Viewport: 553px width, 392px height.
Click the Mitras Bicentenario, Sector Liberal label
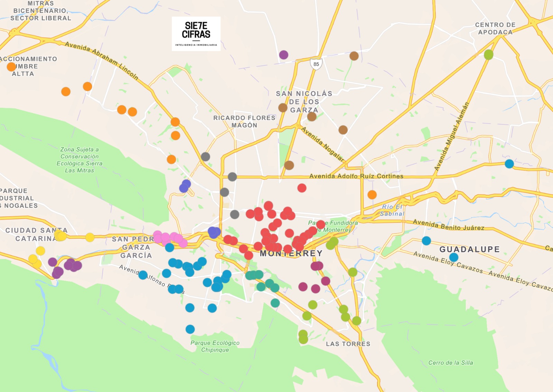[x=40, y=11]
